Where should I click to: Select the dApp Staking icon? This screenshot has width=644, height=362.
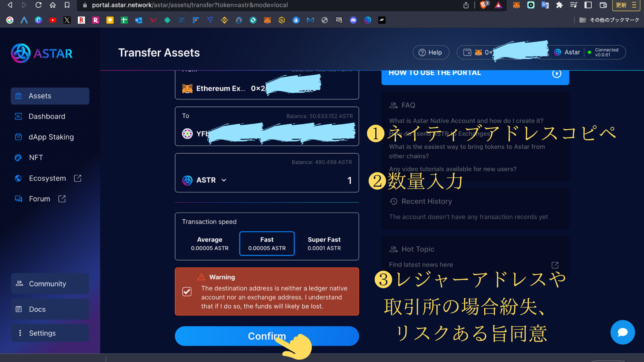coord(19,137)
